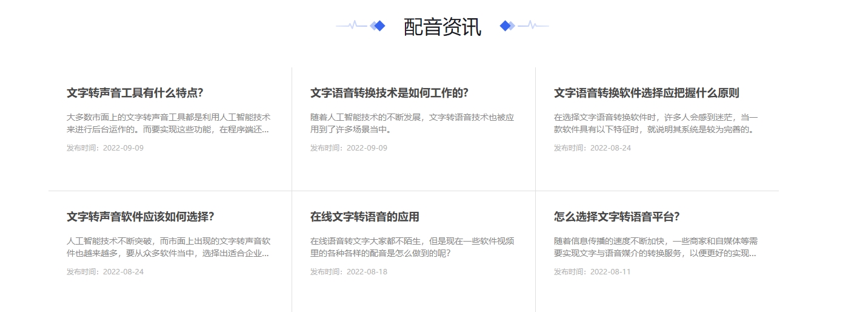This screenshot has width=868, height=312.
Task: Click summary starting 随着信息传播的速度不断加快
Action: 655,247
